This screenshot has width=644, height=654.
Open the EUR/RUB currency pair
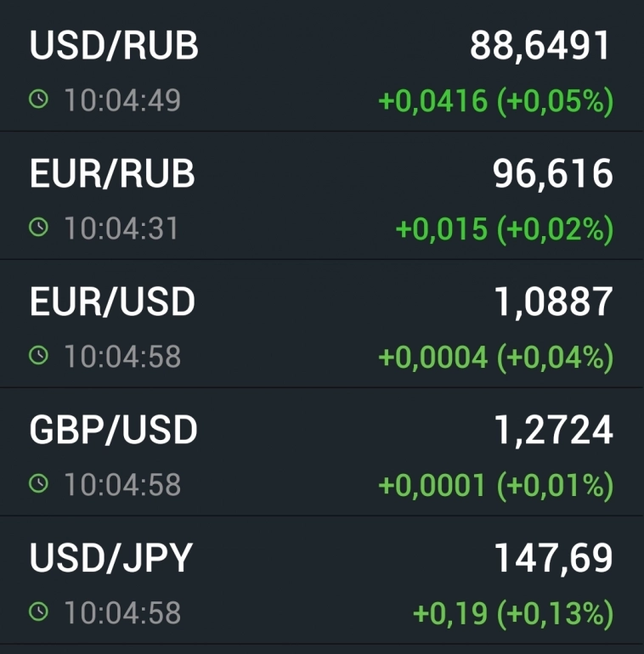coord(112,173)
